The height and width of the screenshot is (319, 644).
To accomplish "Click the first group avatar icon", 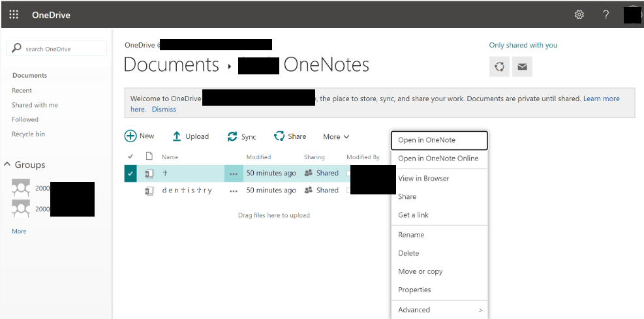I will (x=20, y=188).
